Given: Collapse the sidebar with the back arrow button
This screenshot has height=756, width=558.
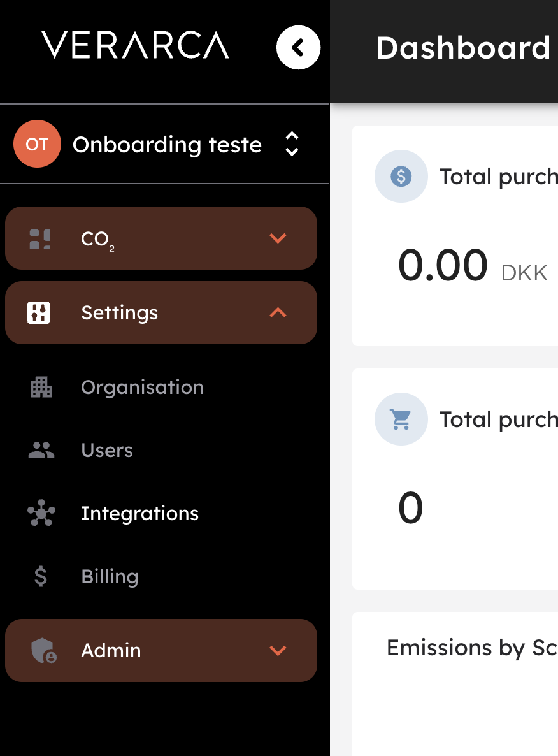Looking at the screenshot, I should pos(298,47).
